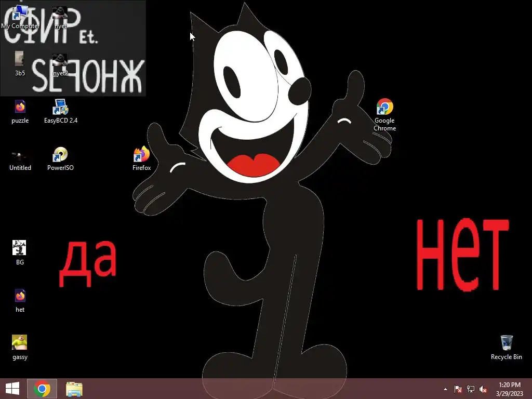Open the muted volume tray icon

pyautogui.click(x=483, y=389)
